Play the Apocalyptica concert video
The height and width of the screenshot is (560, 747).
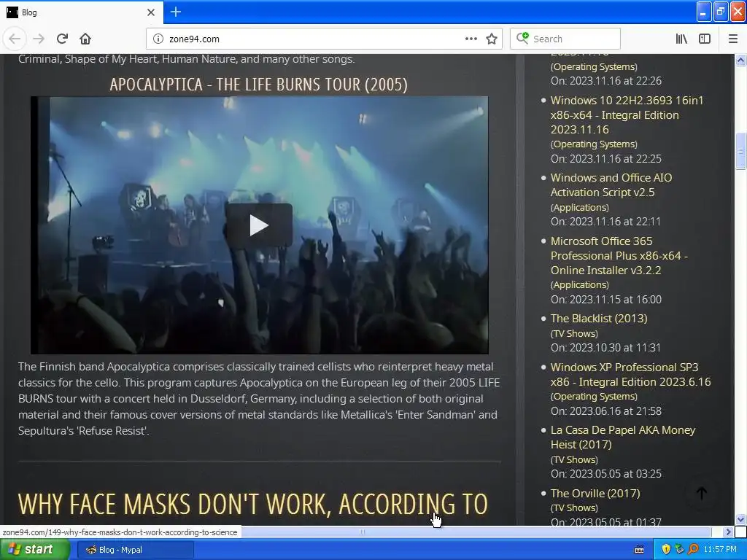tap(259, 225)
